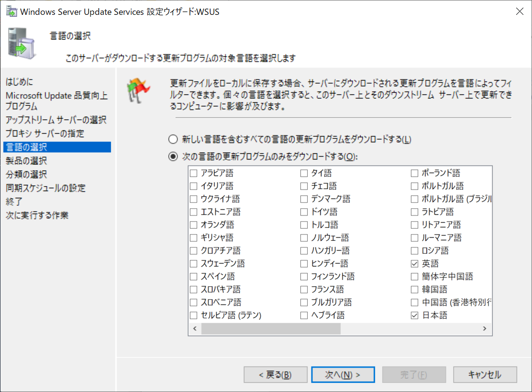Check the スロベニア語 checkbox

pos(193,302)
